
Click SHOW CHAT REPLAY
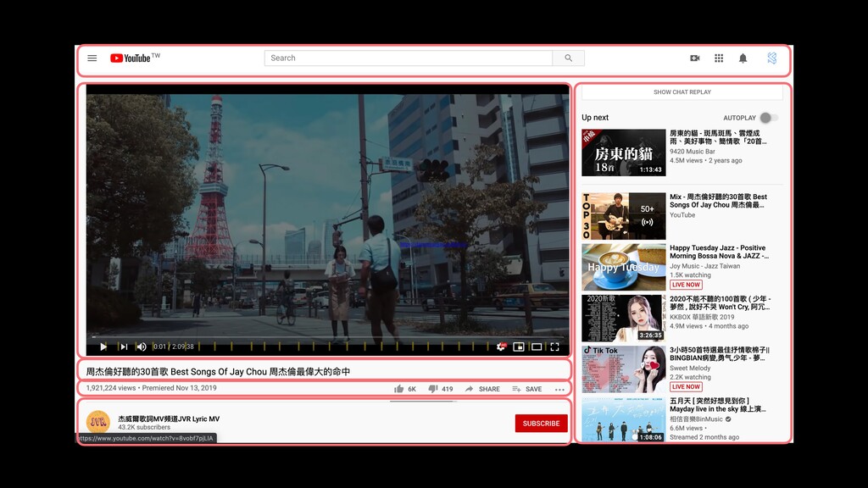[x=682, y=91]
